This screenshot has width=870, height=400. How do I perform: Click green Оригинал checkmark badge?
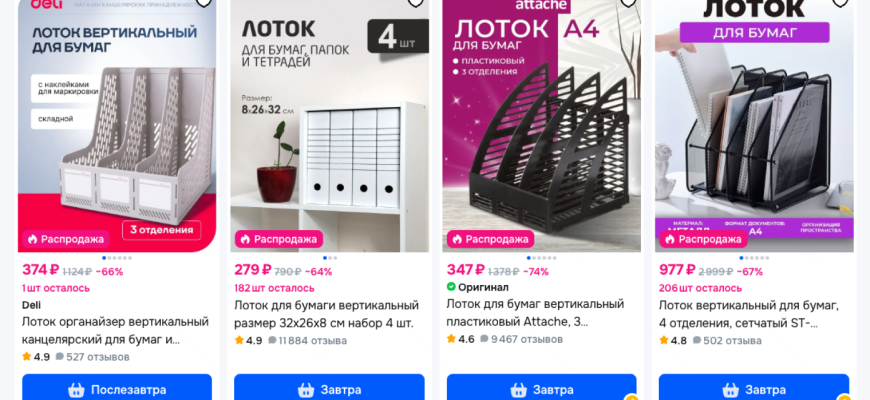pyautogui.click(x=451, y=287)
